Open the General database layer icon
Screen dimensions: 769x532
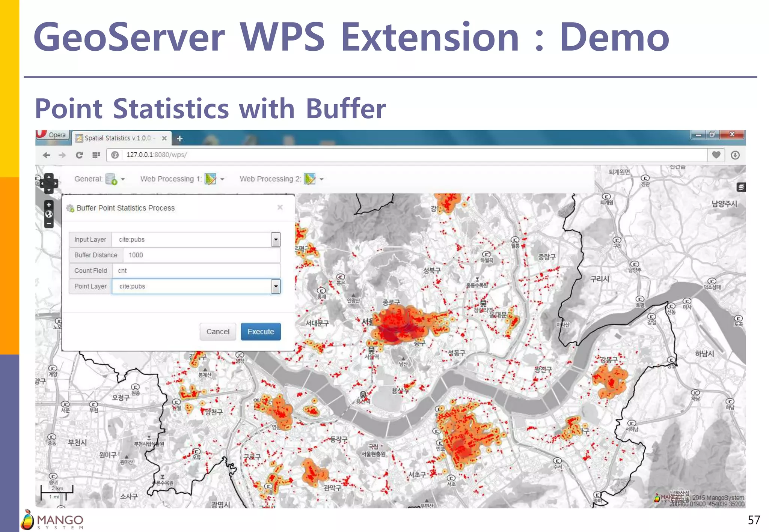(x=111, y=179)
